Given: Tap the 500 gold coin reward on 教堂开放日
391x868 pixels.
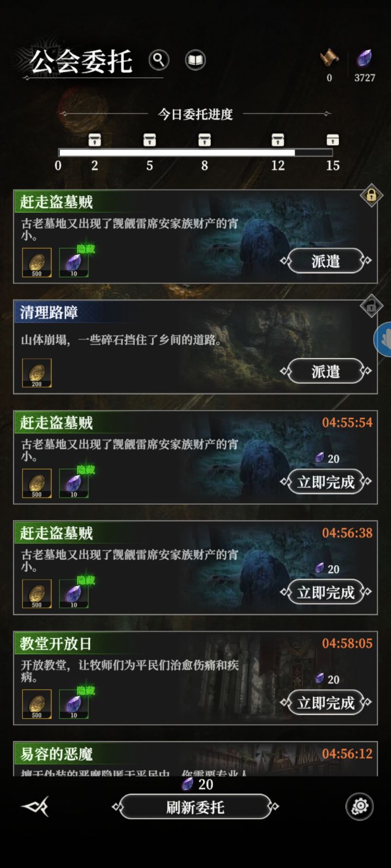Looking at the screenshot, I should pos(37,704).
